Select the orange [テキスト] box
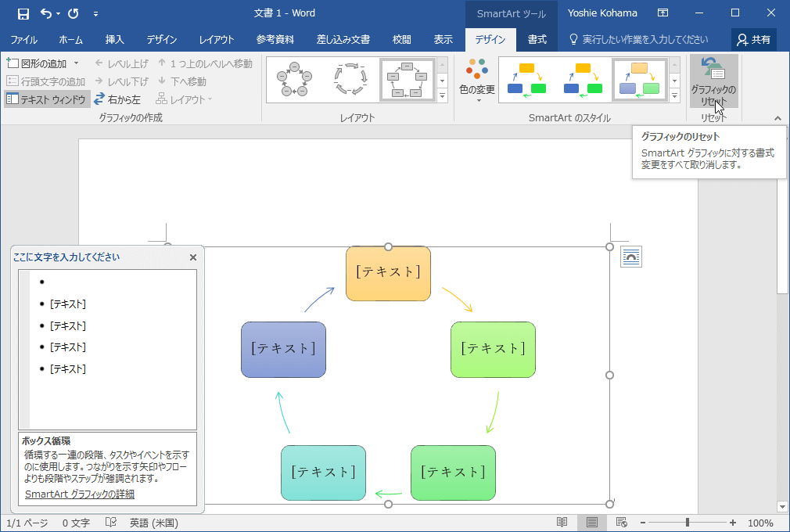This screenshot has width=790, height=532. click(x=388, y=274)
